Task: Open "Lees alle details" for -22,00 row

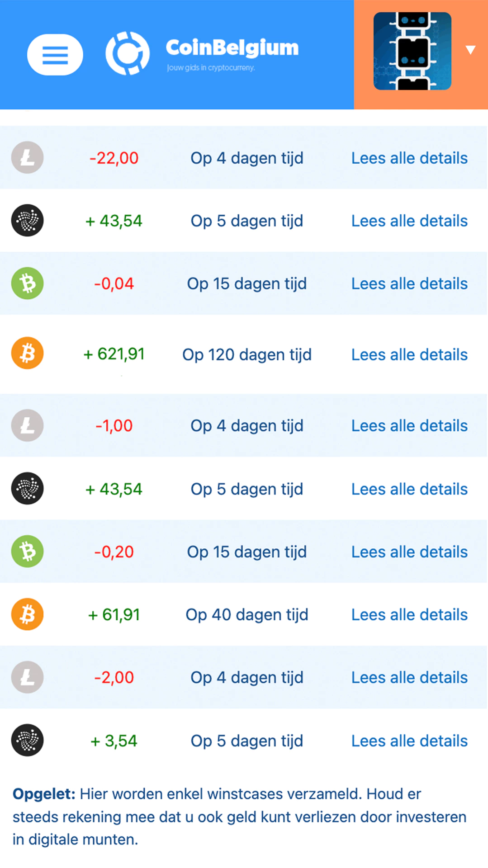Action: pyautogui.click(x=409, y=158)
